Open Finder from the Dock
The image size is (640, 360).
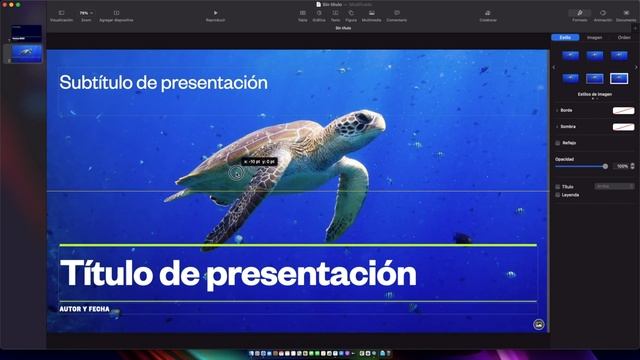pos(251,353)
